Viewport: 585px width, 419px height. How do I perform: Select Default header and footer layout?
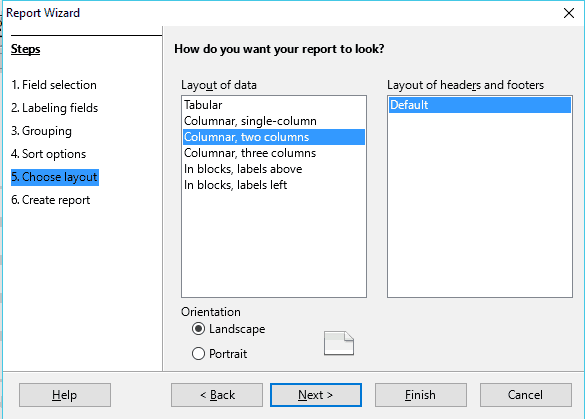pyautogui.click(x=479, y=105)
